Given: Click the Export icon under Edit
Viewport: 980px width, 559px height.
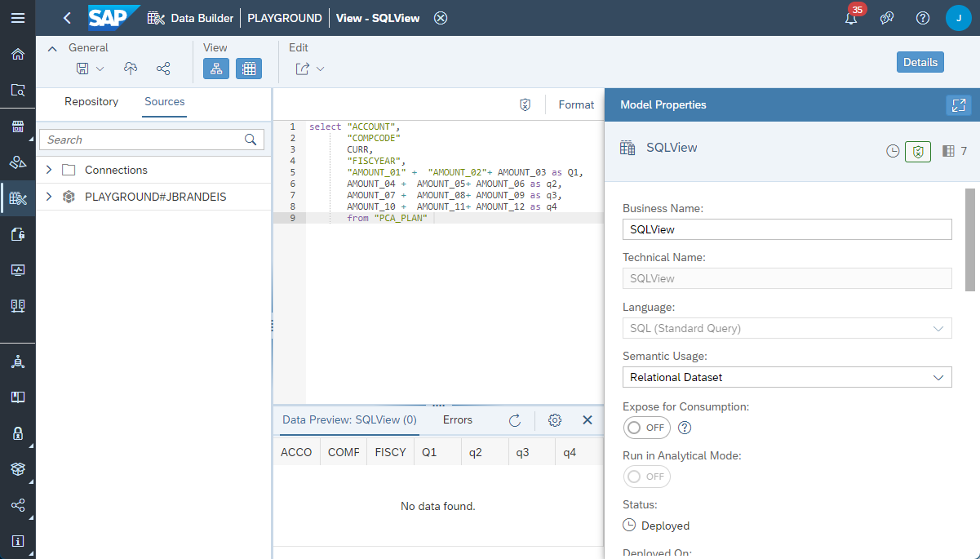Looking at the screenshot, I should [303, 69].
